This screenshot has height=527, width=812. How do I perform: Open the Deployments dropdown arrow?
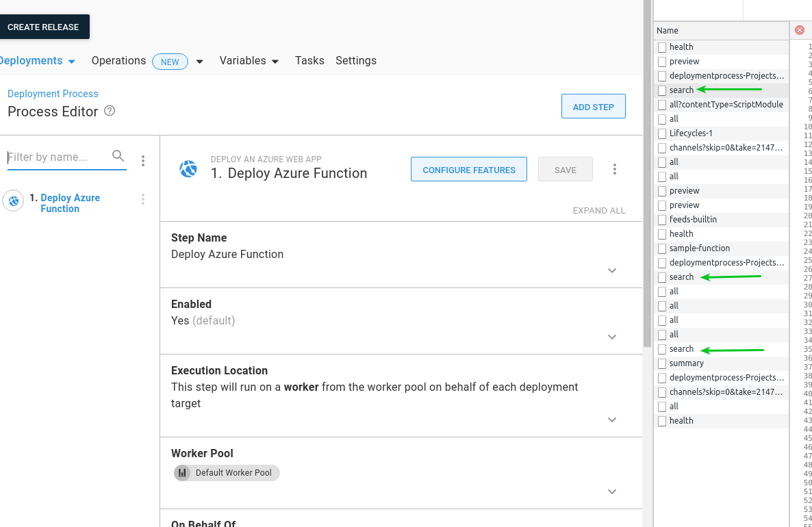click(x=71, y=62)
